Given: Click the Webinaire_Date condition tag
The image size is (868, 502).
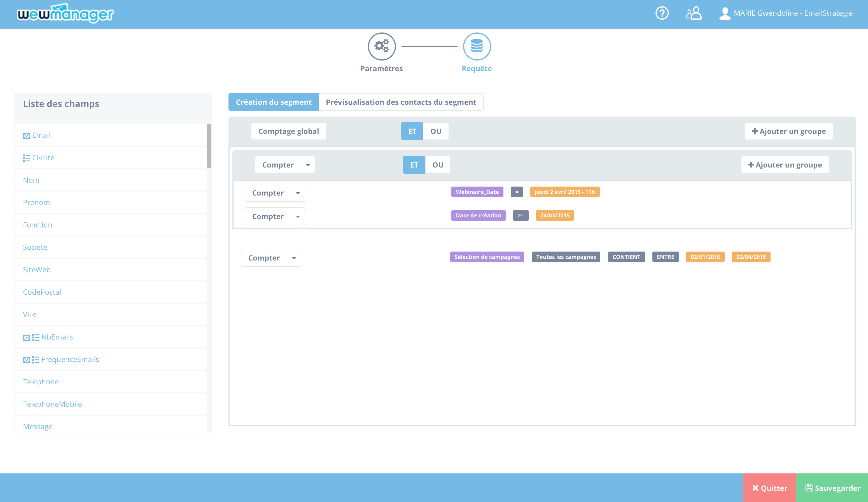Looking at the screenshot, I should coord(477,192).
